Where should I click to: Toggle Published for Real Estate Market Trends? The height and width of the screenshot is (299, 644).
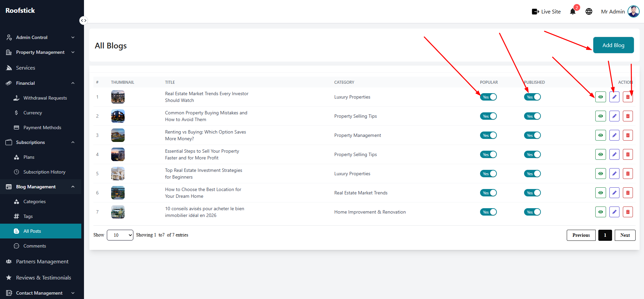click(532, 97)
